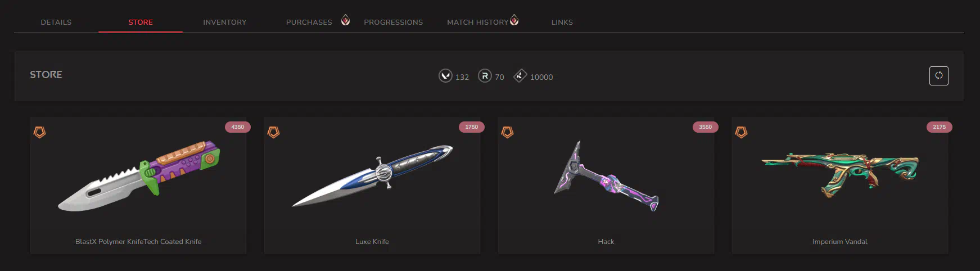The image size is (980, 271).
Task: Click the 4350 price badge
Action: click(238, 127)
